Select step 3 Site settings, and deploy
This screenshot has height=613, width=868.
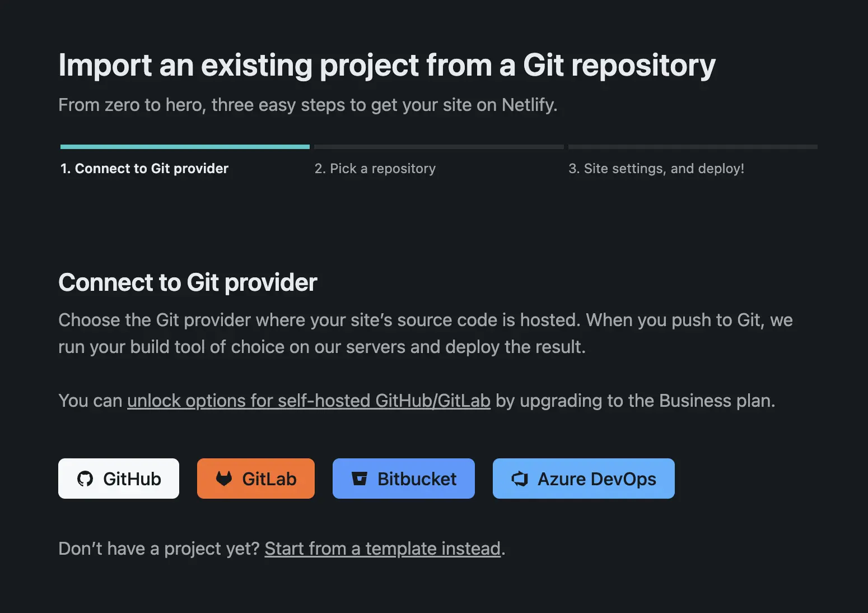(x=656, y=168)
